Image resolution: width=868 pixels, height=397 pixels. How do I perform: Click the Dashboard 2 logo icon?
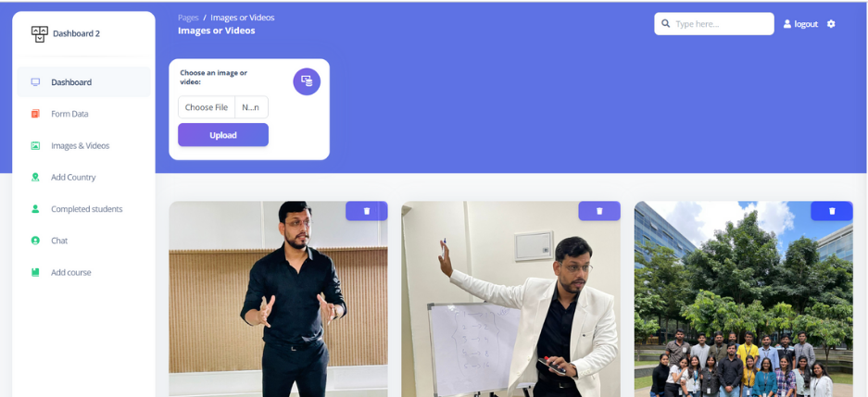(39, 33)
